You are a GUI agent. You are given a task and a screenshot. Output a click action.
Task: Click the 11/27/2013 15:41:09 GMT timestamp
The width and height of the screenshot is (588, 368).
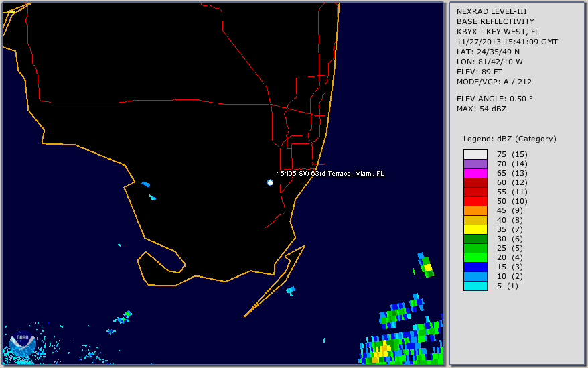click(x=507, y=42)
